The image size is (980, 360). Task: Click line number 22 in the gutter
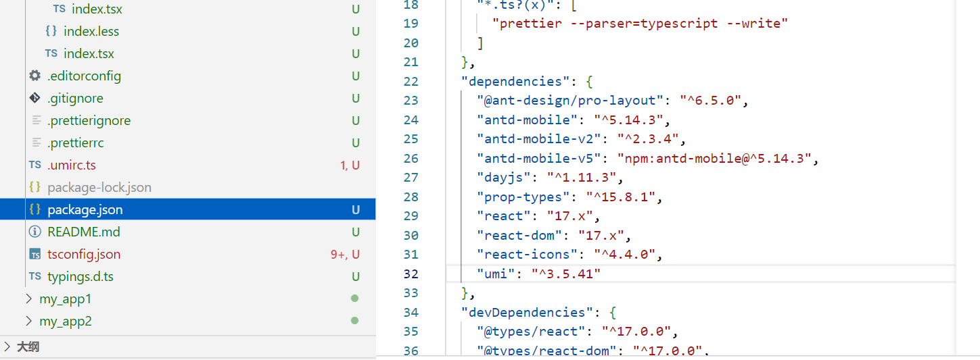pyautogui.click(x=411, y=81)
